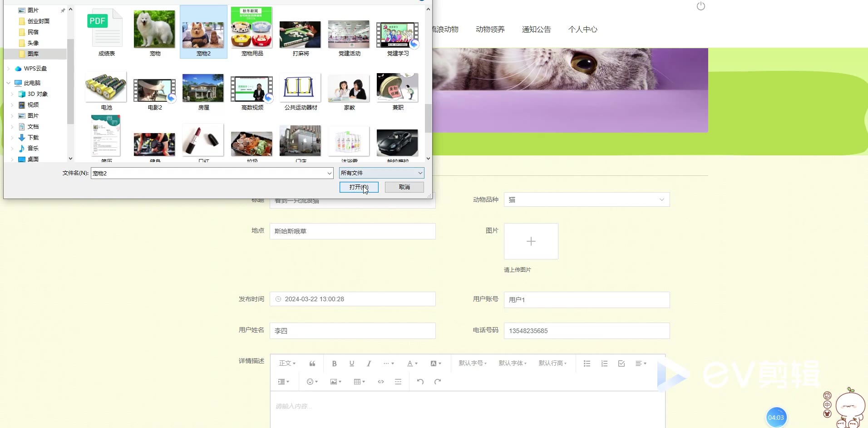Open the 文件名 history dropdown arrow

pyautogui.click(x=330, y=173)
